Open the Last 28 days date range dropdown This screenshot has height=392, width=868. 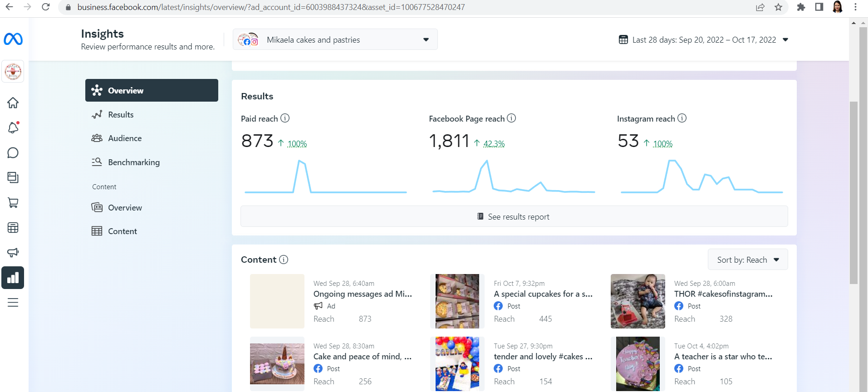[x=704, y=39]
